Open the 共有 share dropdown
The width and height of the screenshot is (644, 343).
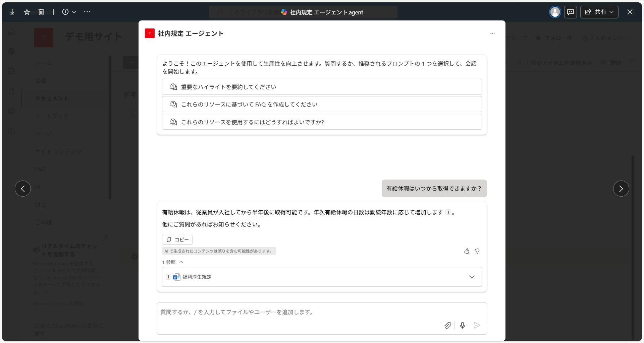[599, 12]
